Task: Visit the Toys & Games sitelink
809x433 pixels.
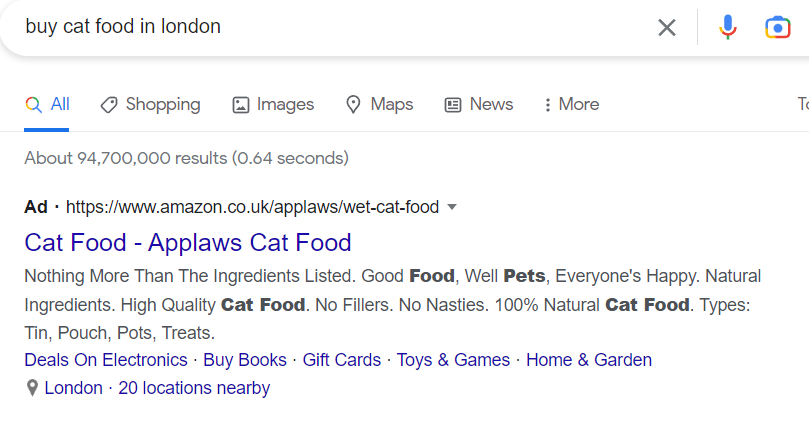Action: [453, 360]
